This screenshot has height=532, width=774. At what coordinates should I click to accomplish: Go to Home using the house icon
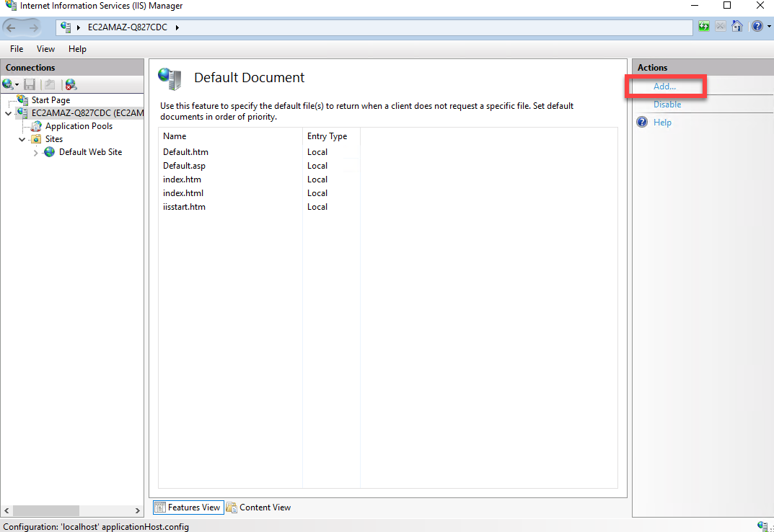tap(736, 27)
